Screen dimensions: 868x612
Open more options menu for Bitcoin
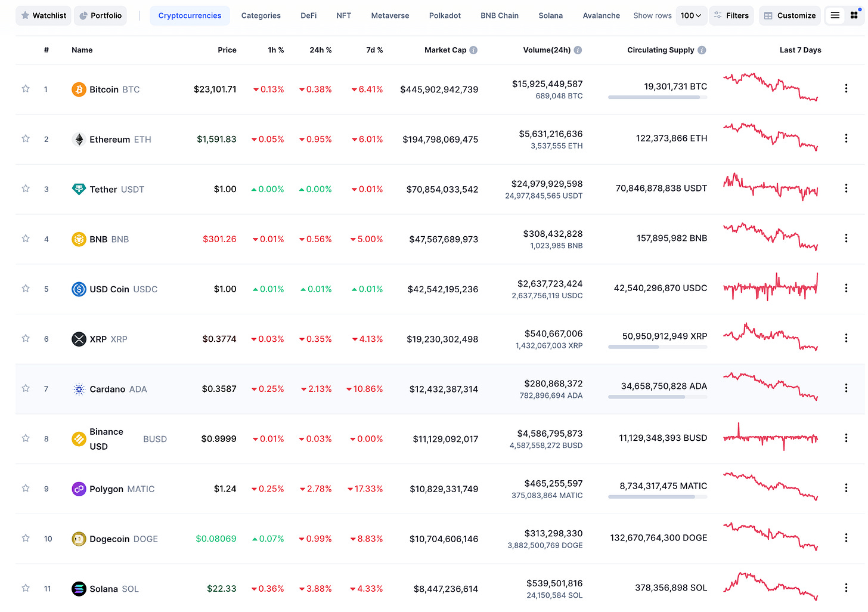pos(846,88)
